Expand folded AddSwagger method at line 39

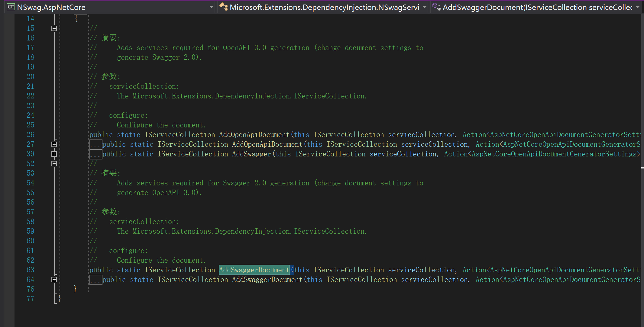54,154
